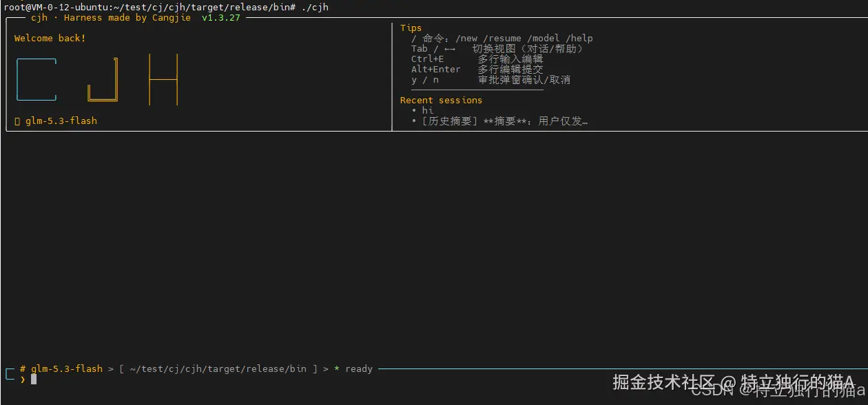Click the glm-5.3-flash model name in status bar
Viewport: 868px width, 405px height.
pos(67,369)
